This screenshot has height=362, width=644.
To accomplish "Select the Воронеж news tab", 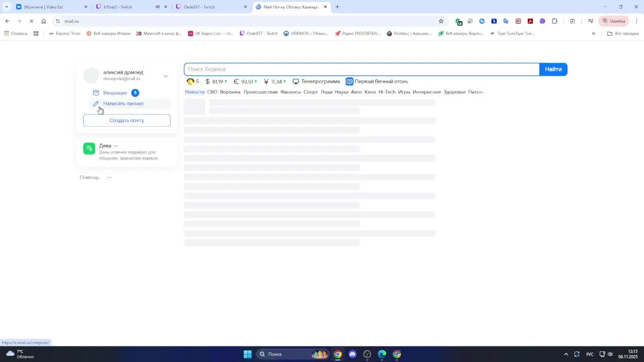I will 230,92.
